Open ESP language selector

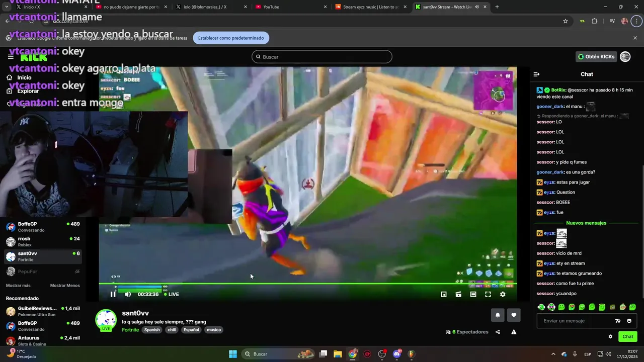588,354
